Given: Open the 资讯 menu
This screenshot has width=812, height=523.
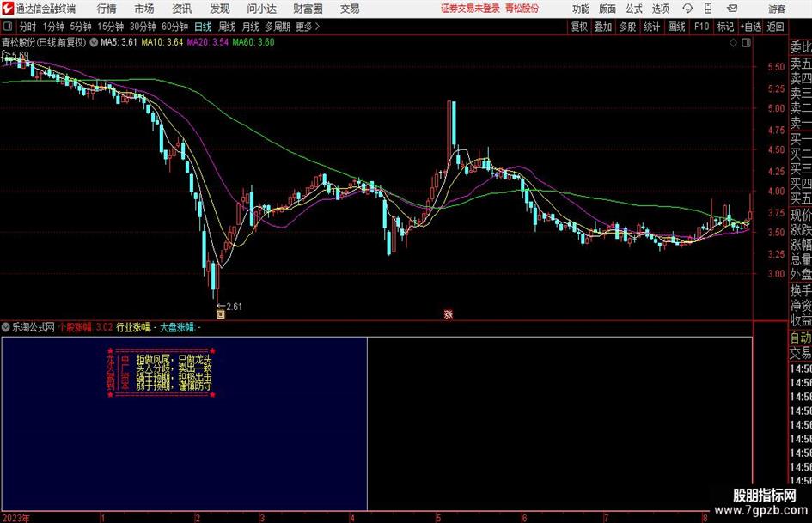Looking at the screenshot, I should point(182,9).
